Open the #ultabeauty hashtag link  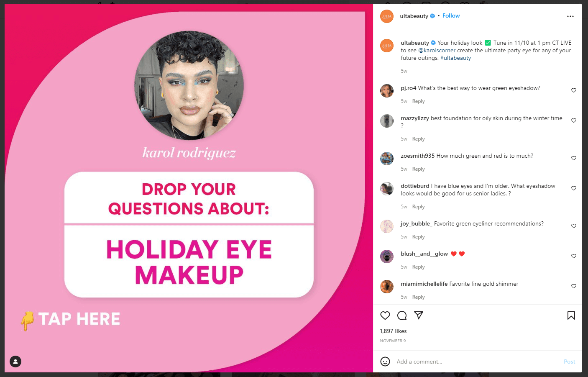pos(455,58)
